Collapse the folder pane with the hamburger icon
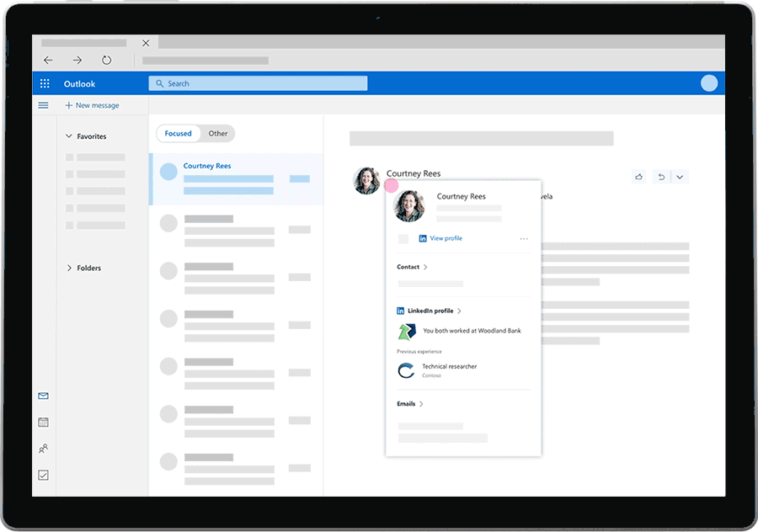758x532 pixels. 43,105
